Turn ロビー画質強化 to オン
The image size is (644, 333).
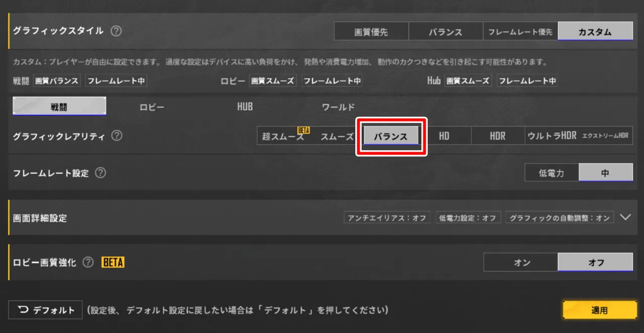[x=521, y=262]
